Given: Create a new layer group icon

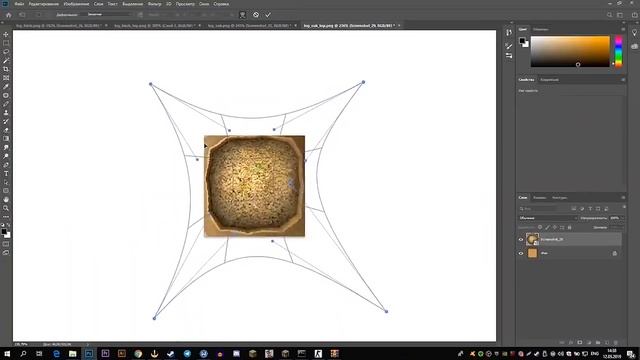Looking at the screenshot, I should coord(598,342).
